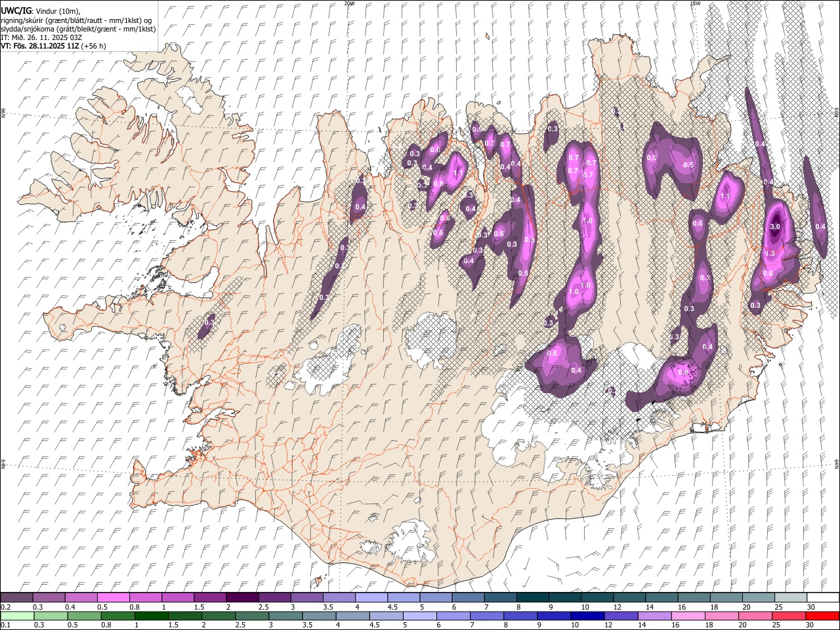The image size is (840, 630).
Task: Click the '1.3' precipitation value on the map
Action: coord(770,253)
